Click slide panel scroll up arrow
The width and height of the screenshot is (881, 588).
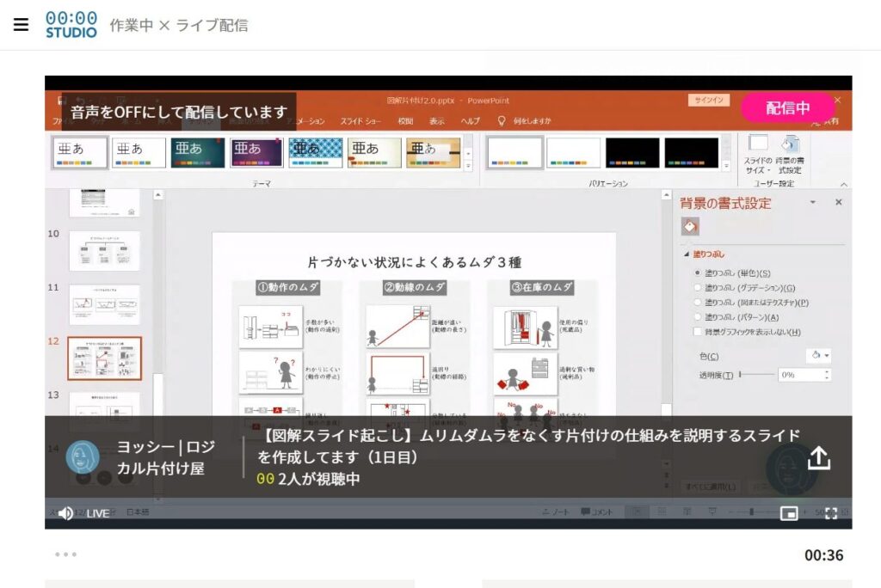tap(158, 195)
